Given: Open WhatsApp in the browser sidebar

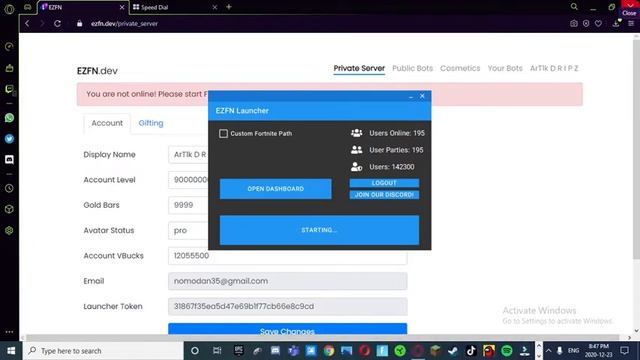Looking at the screenshot, I should coord(9,118).
